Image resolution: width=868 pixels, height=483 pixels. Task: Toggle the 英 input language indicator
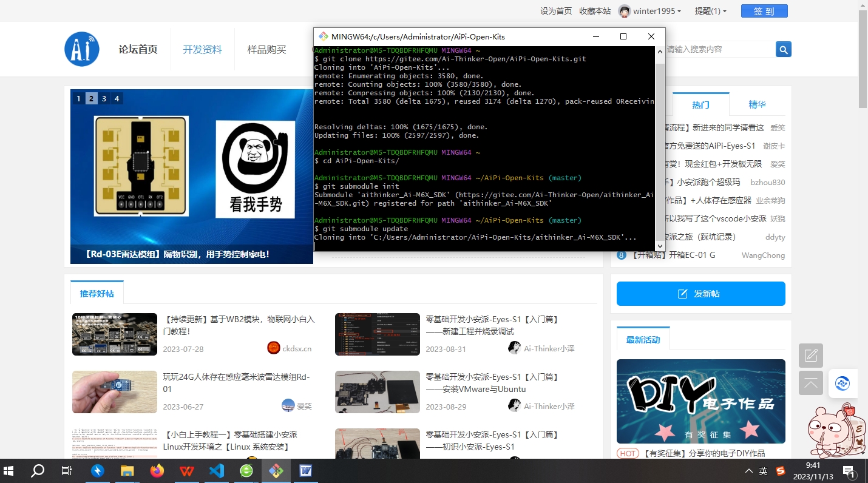pos(763,471)
